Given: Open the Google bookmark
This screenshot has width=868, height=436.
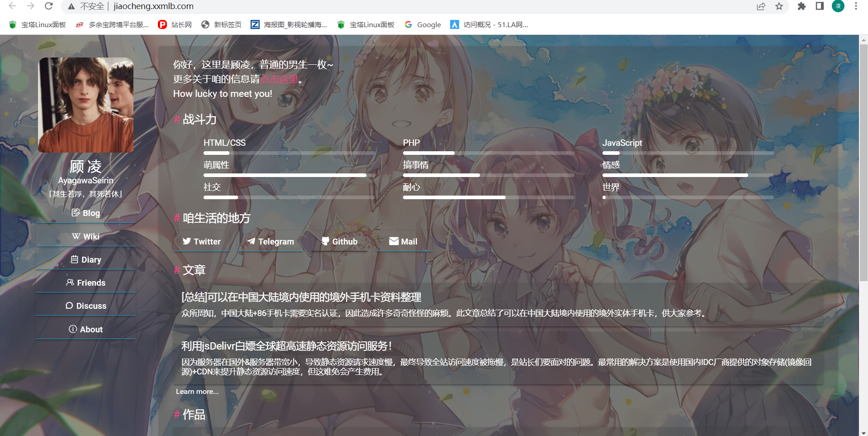Looking at the screenshot, I should click(x=423, y=24).
